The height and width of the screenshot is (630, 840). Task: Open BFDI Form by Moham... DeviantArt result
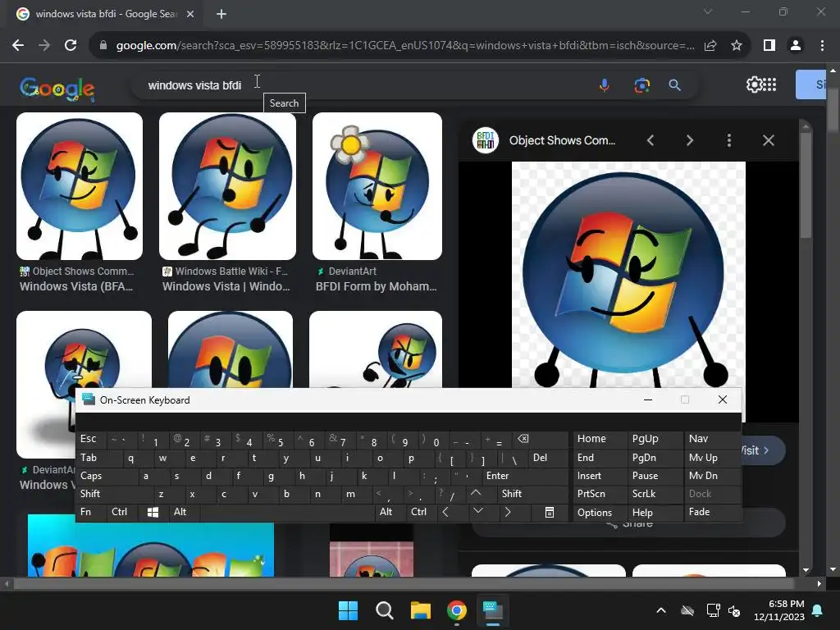pos(376,286)
